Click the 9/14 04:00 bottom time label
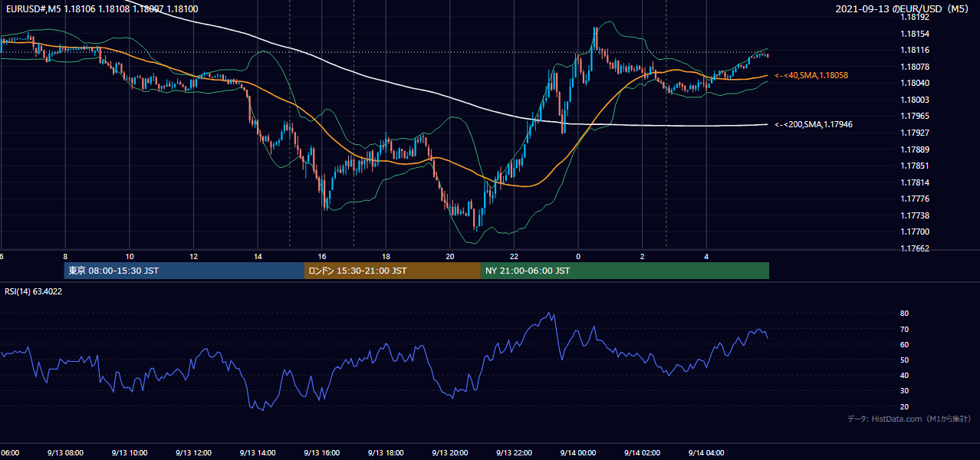Viewport: 980px width, 460px height. pyautogui.click(x=706, y=452)
